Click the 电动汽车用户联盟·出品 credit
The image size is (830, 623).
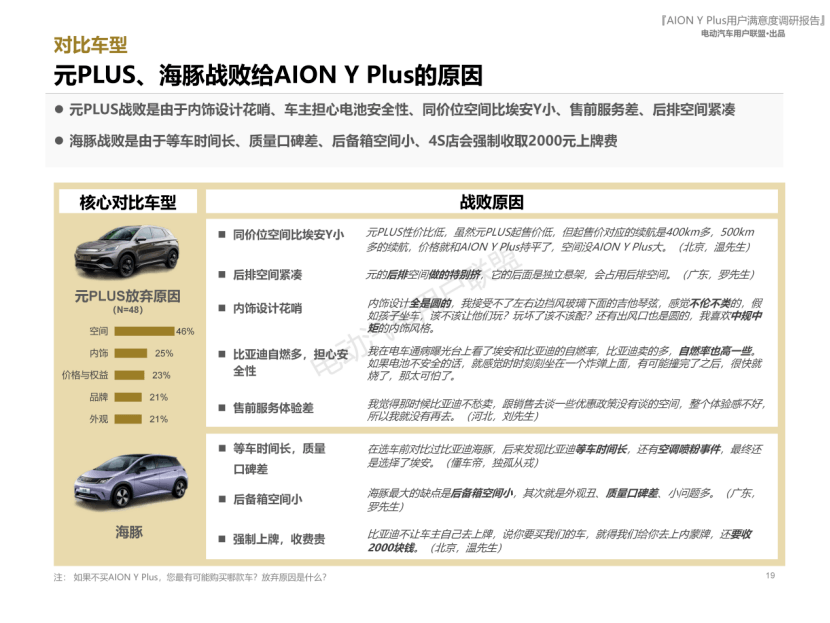pos(743,33)
